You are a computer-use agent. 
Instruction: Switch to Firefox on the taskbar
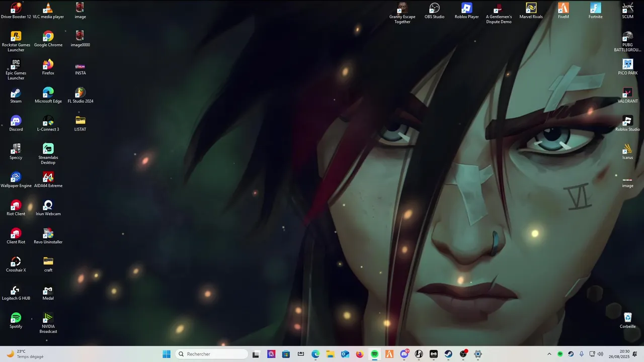coord(360,354)
